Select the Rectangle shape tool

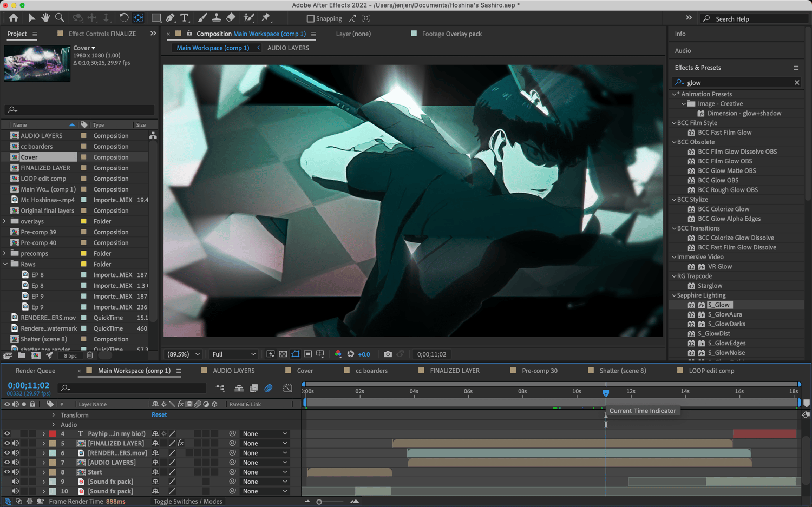156,18
